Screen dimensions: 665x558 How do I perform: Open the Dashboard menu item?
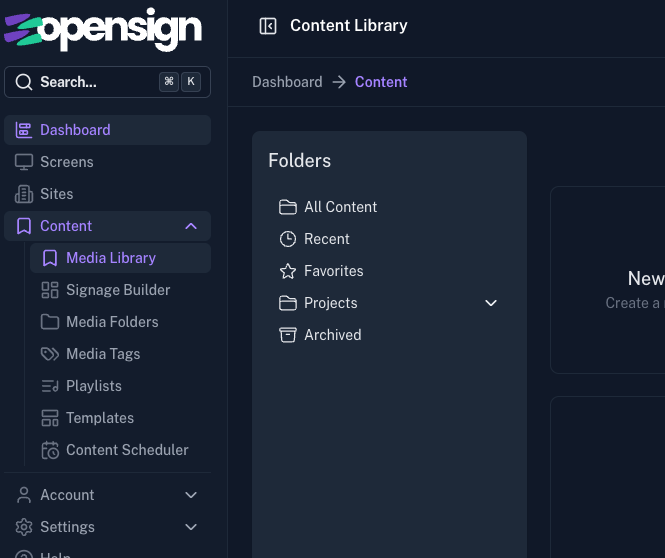[x=107, y=130]
